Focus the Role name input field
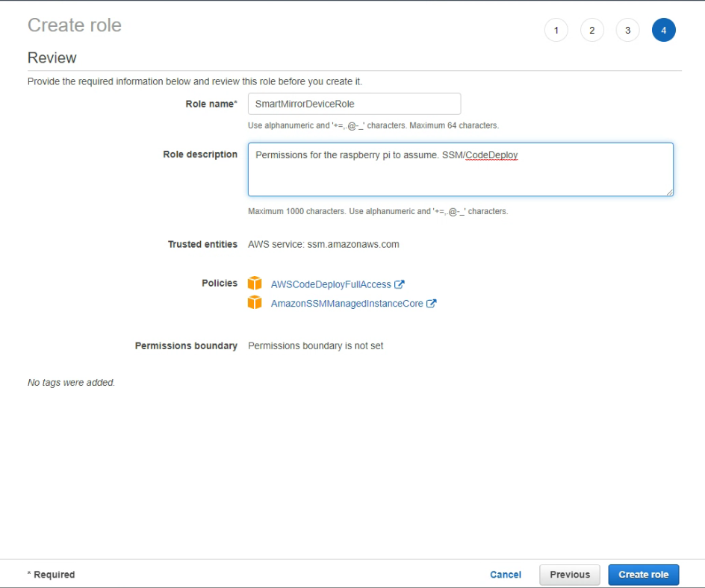The height and width of the screenshot is (588, 705). coord(354,104)
